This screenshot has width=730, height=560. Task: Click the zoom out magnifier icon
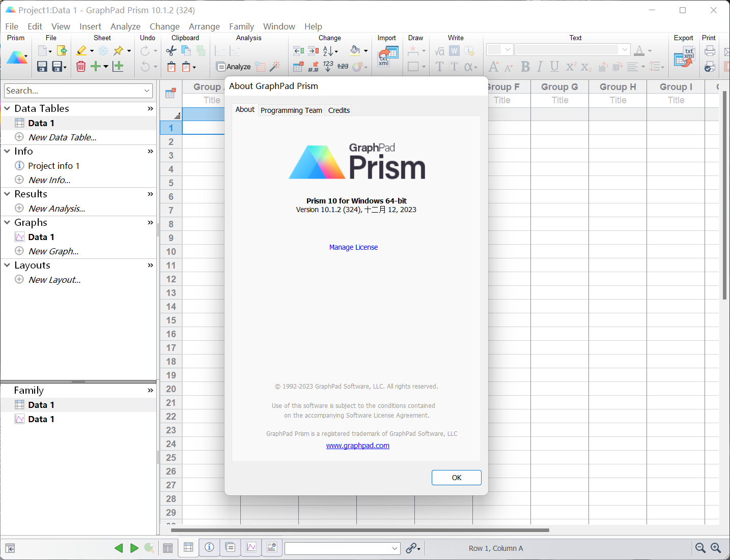700,548
